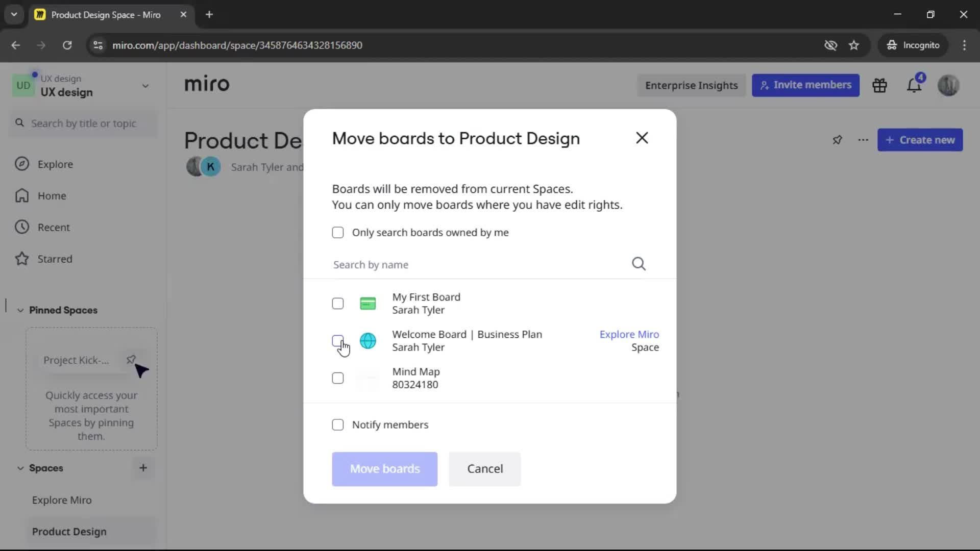View site information icon

[x=98, y=45]
